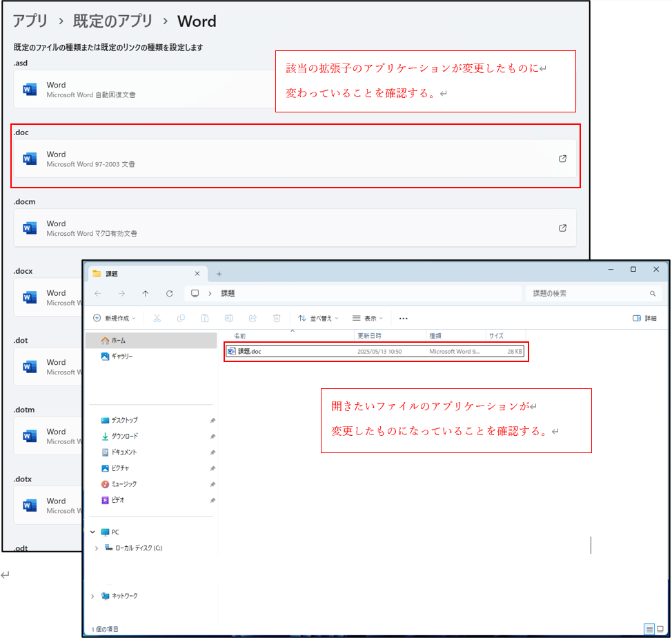Expand the ネットワーク tree node
The width and height of the screenshot is (672, 640).
coord(92,596)
